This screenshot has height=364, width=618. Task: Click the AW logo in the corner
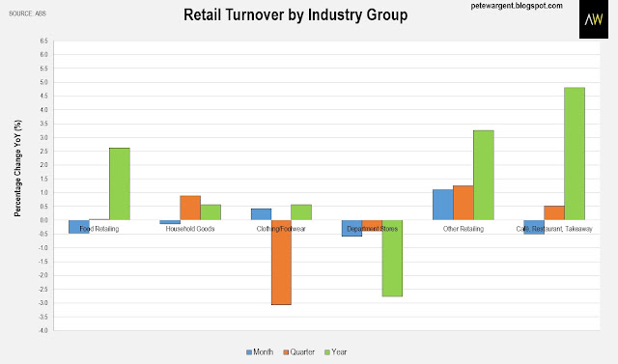[x=594, y=19]
